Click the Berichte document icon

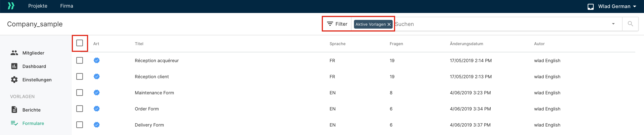click(x=14, y=110)
